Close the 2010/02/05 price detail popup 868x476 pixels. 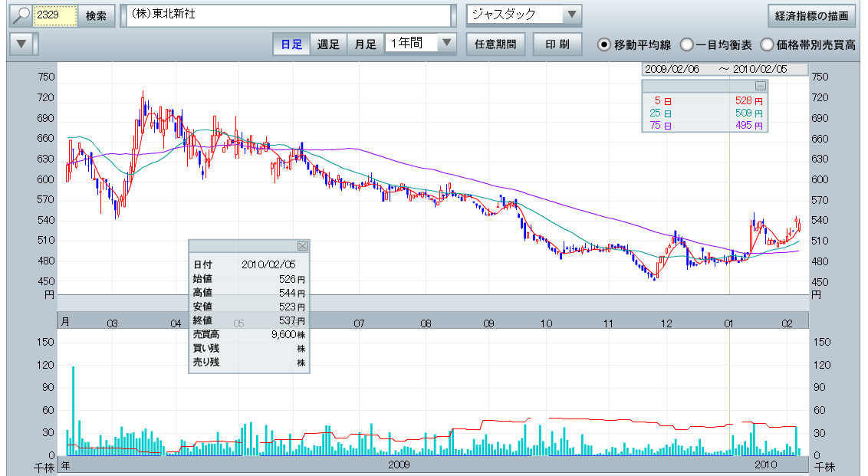click(x=302, y=246)
